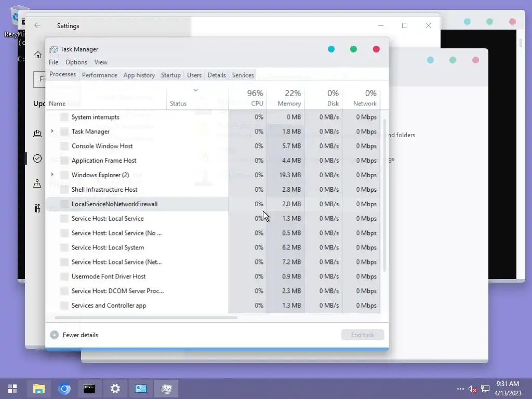Image resolution: width=532 pixels, height=399 pixels.
Task: Open Command Prompt from the taskbar
Action: point(89,389)
